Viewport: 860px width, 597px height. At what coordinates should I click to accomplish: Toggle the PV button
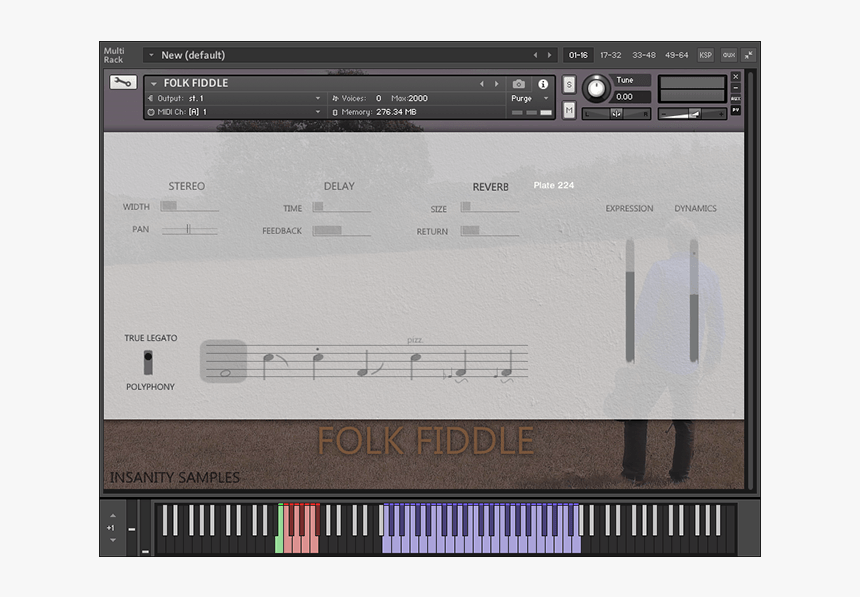(736, 110)
